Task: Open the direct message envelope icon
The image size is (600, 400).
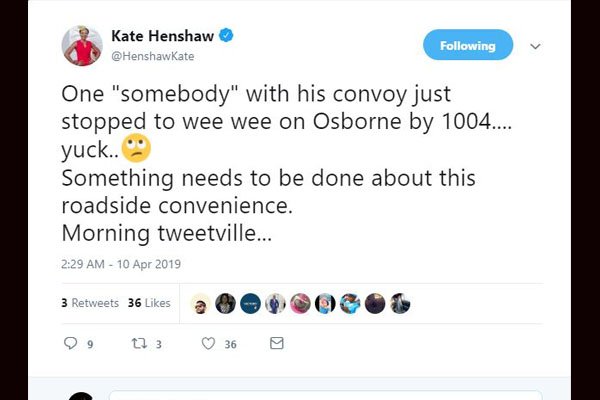Action: (277, 343)
